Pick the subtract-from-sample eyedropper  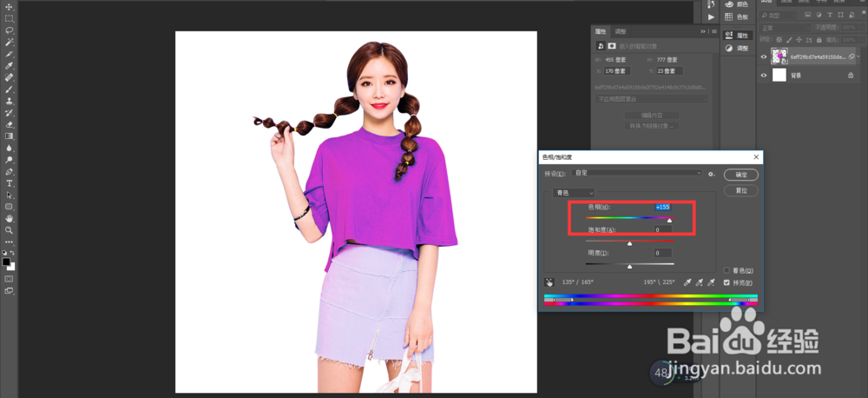712,282
